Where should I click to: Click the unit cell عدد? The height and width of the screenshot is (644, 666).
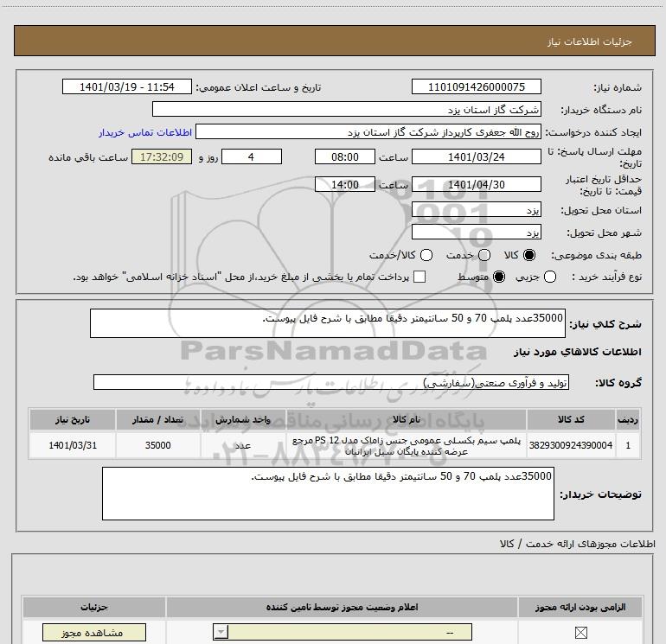[243, 445]
